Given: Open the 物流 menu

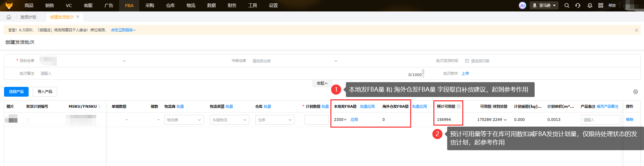Looking at the screenshot, I should click(x=191, y=5).
